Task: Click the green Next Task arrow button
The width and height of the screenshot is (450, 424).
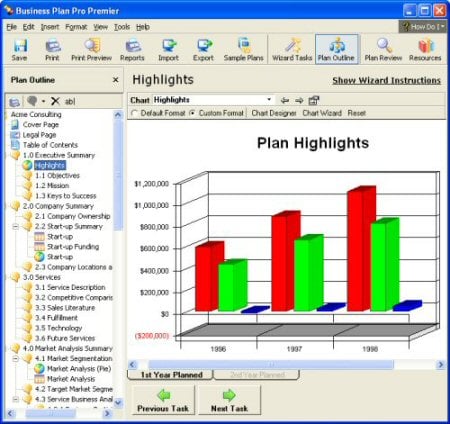Action: pos(229,400)
